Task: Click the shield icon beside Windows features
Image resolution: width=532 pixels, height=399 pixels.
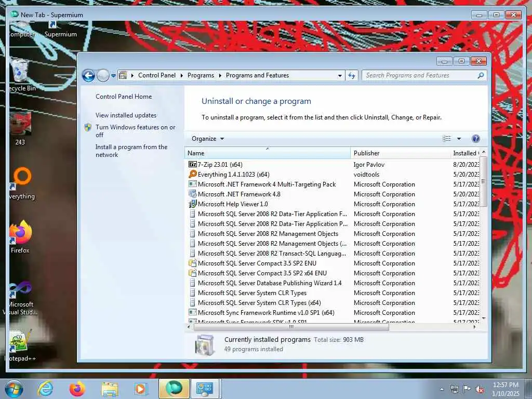Action: [x=88, y=127]
